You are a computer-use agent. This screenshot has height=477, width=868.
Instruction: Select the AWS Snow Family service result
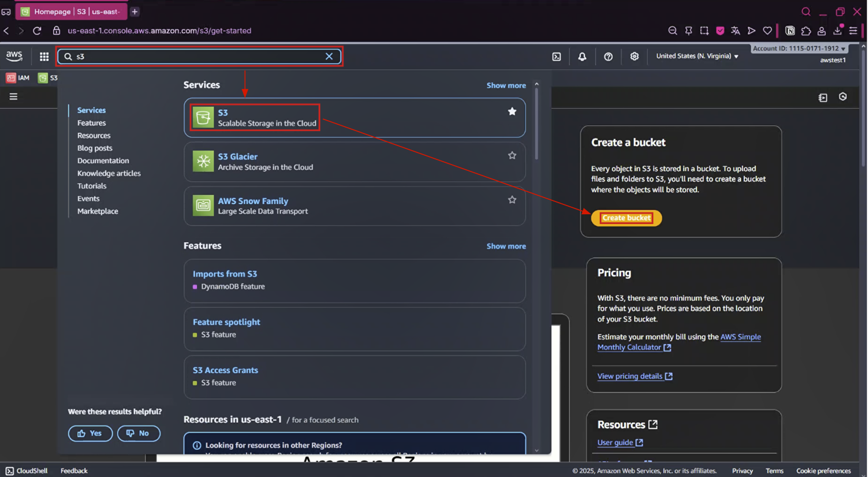(354, 206)
